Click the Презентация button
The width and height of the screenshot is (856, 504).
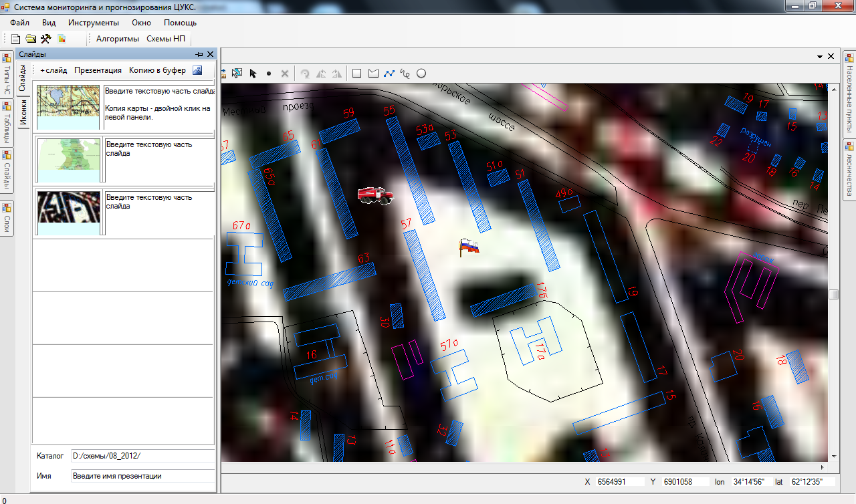click(98, 70)
